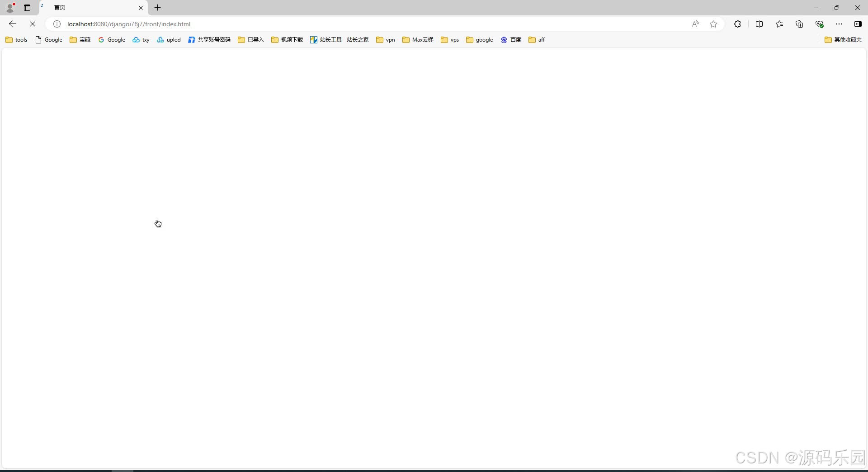Open the Settings and more menu

[839, 24]
